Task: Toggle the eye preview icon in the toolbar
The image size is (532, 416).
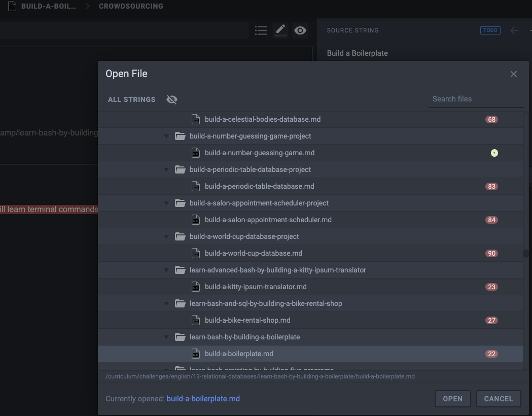Action: click(300, 30)
